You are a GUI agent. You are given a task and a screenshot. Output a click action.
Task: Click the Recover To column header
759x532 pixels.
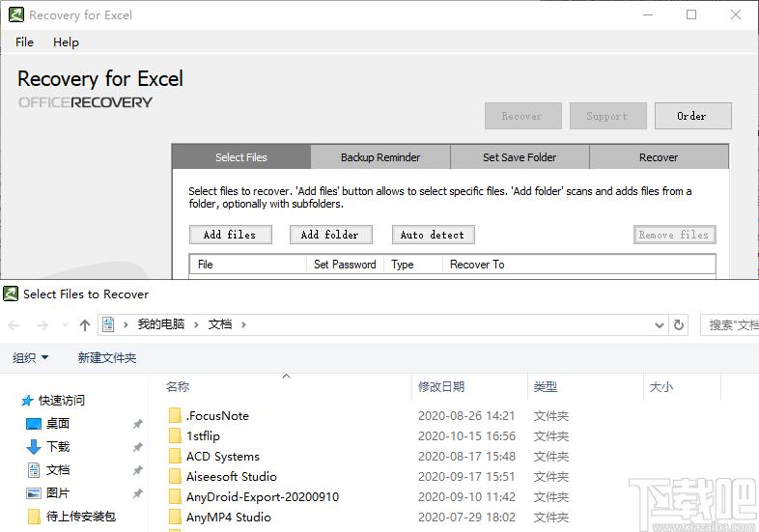point(578,265)
